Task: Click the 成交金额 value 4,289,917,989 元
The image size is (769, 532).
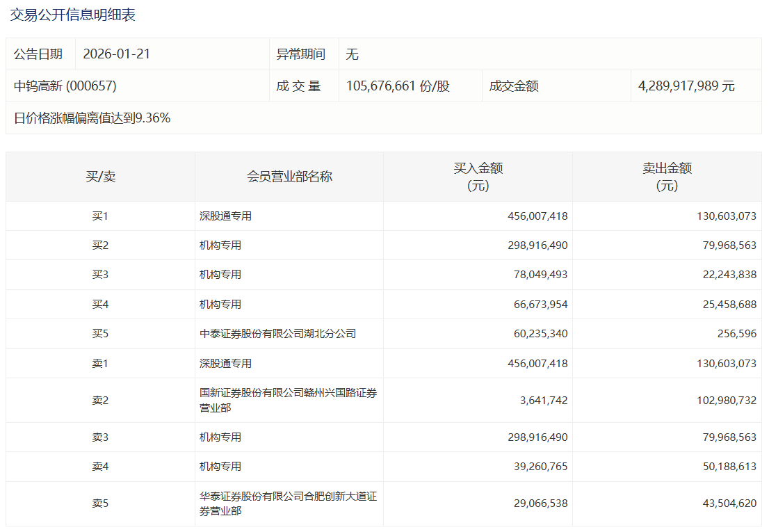Action: coord(686,86)
